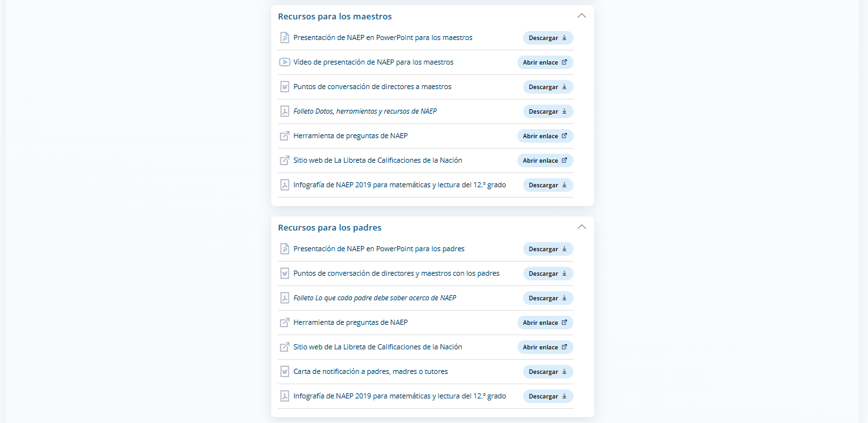Viewport: 868px width, 423px height.
Task: Click Word icon for Puntos de conversación a maestros
Action: coord(284,87)
